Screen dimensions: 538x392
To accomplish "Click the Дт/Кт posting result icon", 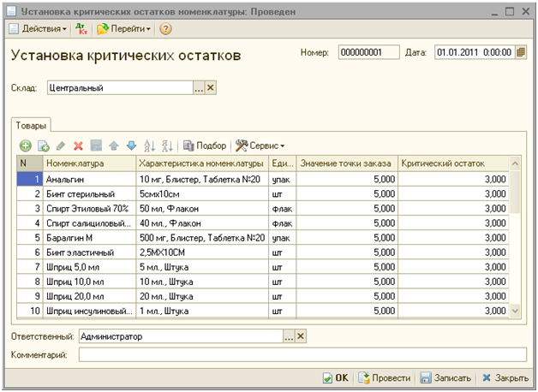I will tap(81, 29).
